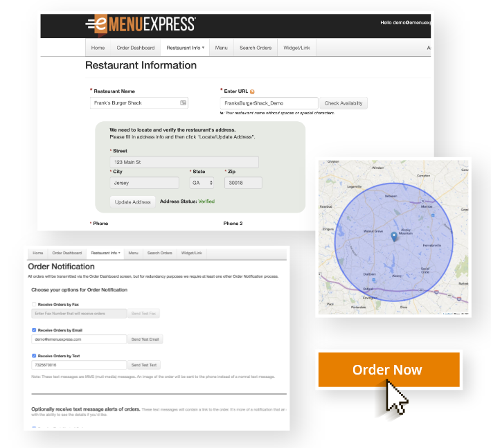Click the orange Order Now button
Image resolution: width=491 pixels, height=448 pixels.
pyautogui.click(x=387, y=370)
